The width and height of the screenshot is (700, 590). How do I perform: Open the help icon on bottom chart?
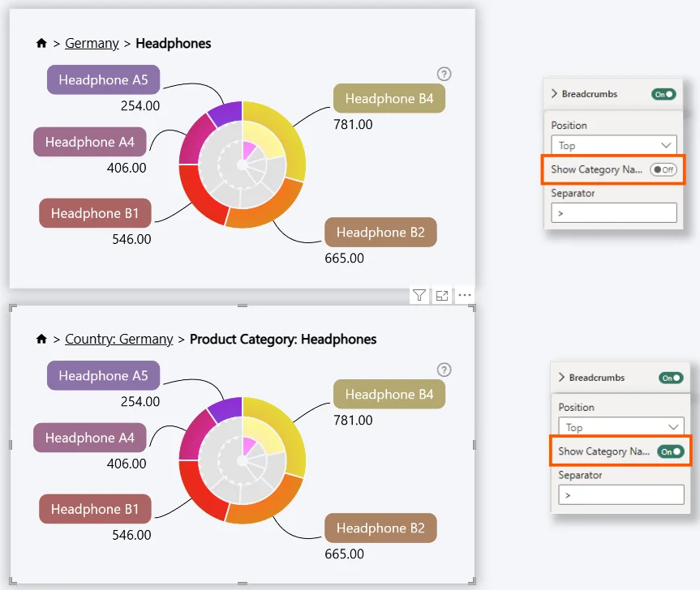point(444,370)
